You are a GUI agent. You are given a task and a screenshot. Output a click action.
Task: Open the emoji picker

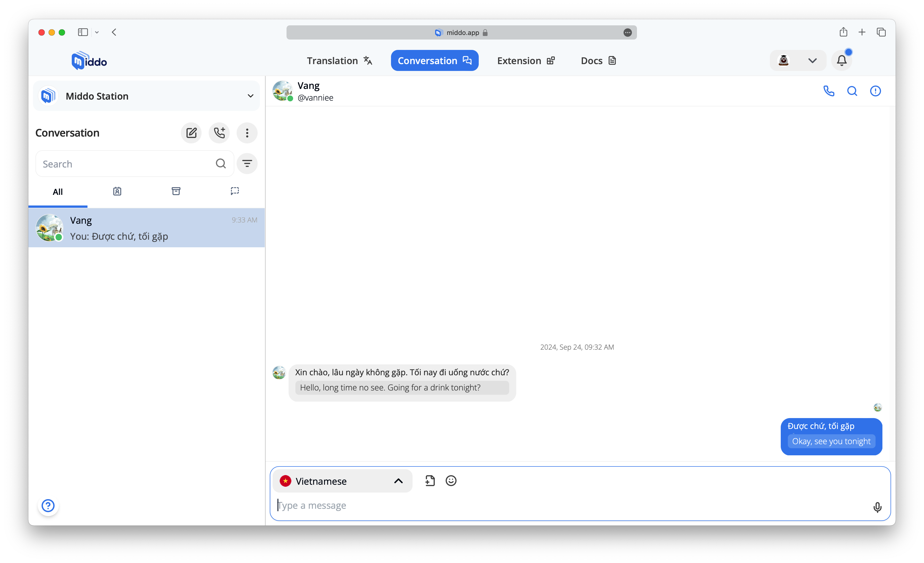pos(451,481)
